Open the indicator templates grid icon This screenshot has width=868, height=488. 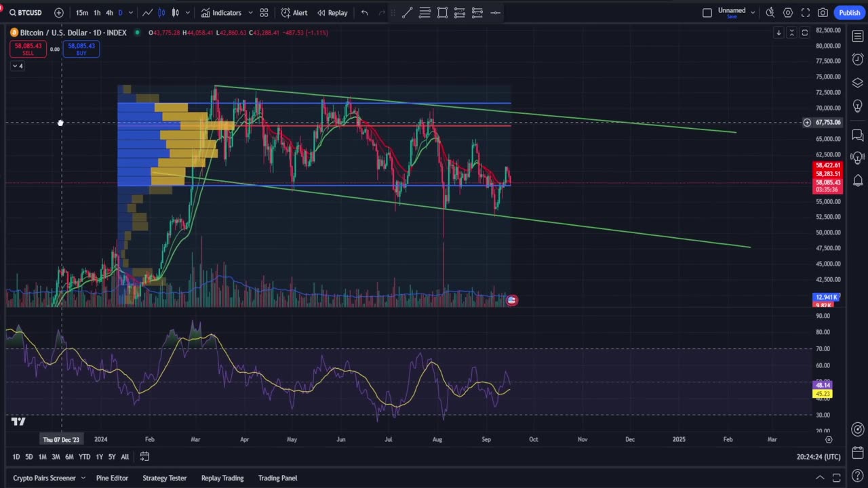tap(264, 13)
